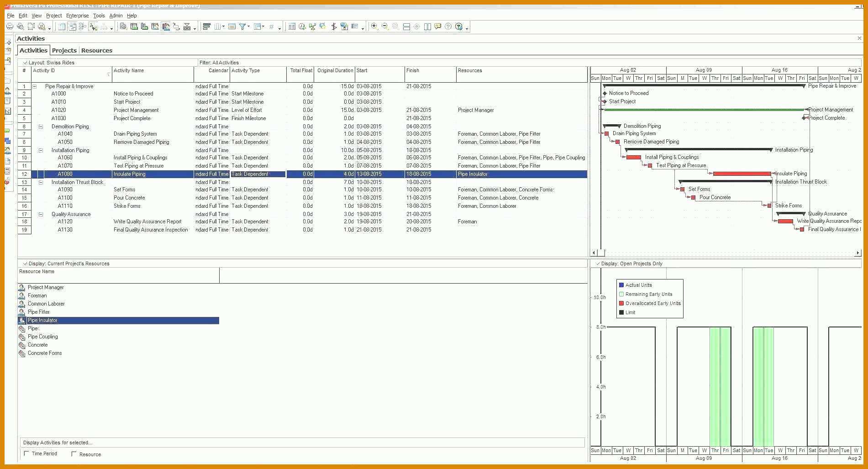Image resolution: width=868 pixels, height=469 pixels.
Task: Open Print Preview from the toolbar
Action: tap(20, 26)
